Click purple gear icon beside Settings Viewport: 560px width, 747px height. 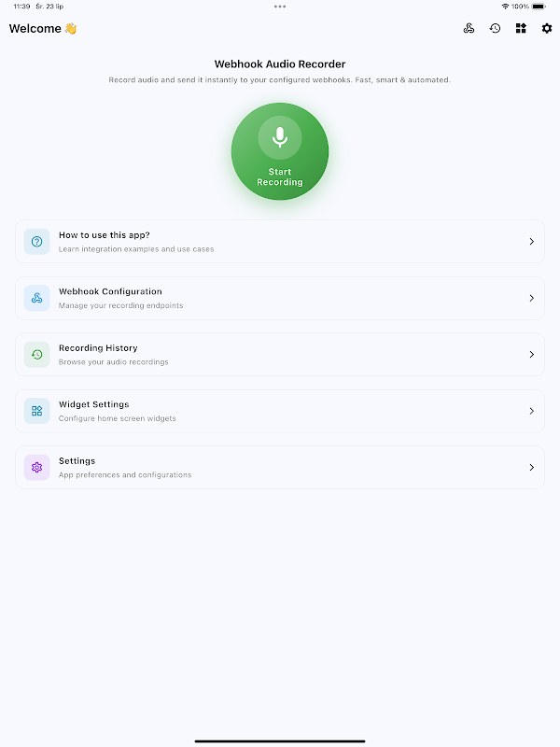pyautogui.click(x=36, y=468)
